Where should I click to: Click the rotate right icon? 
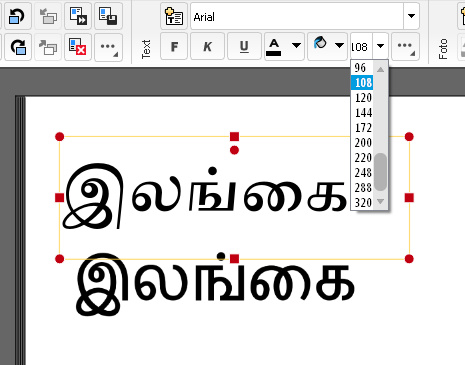click(x=17, y=47)
